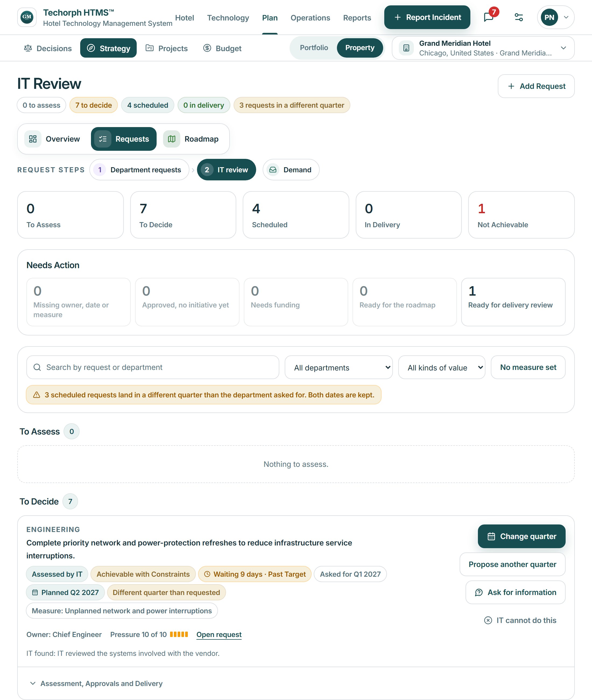Open the Plan menu
This screenshot has height=700, width=592.
270,17
